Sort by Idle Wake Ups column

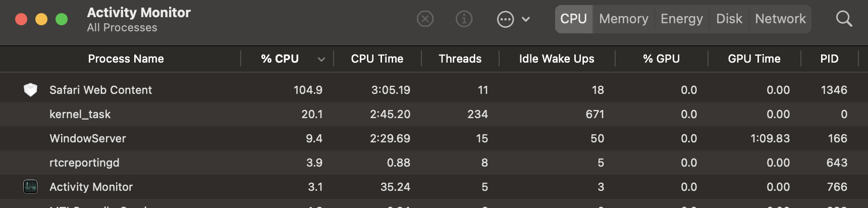[556, 59]
